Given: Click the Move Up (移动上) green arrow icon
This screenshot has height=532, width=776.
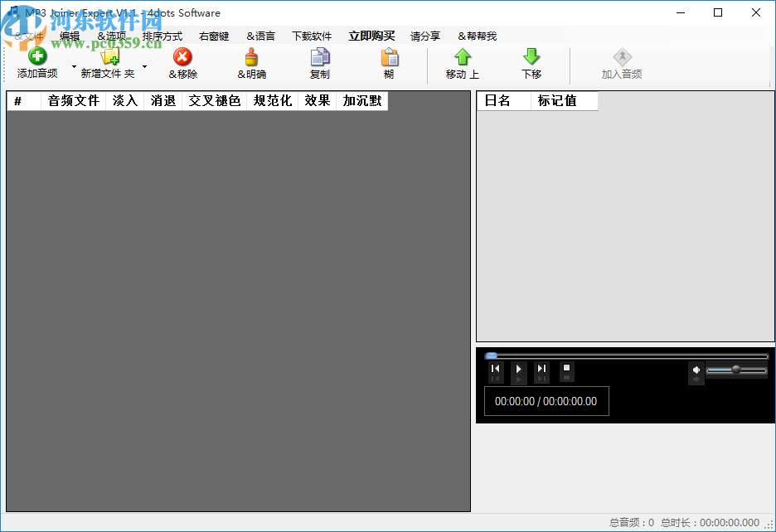Looking at the screenshot, I should (x=463, y=58).
